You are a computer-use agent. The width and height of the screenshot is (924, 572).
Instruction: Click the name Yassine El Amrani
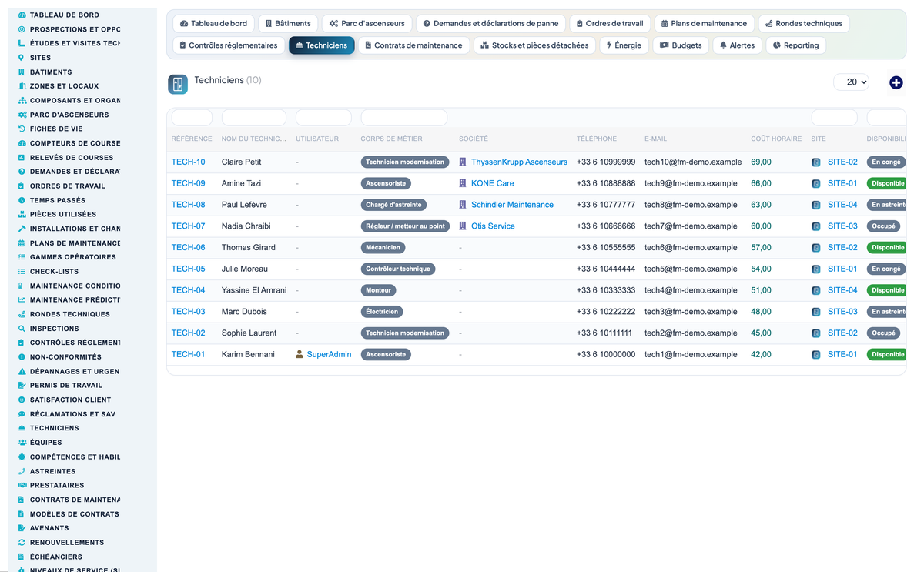coord(254,290)
